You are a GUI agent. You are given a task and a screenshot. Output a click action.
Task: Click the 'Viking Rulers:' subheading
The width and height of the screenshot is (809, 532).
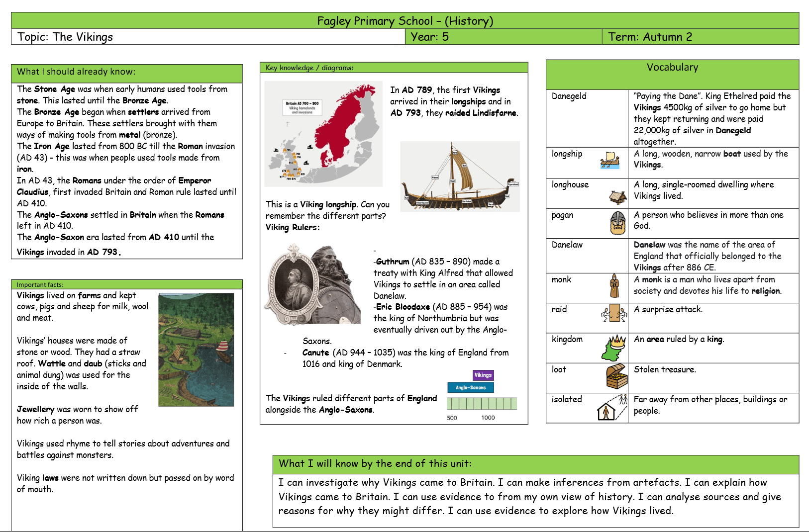293,227
